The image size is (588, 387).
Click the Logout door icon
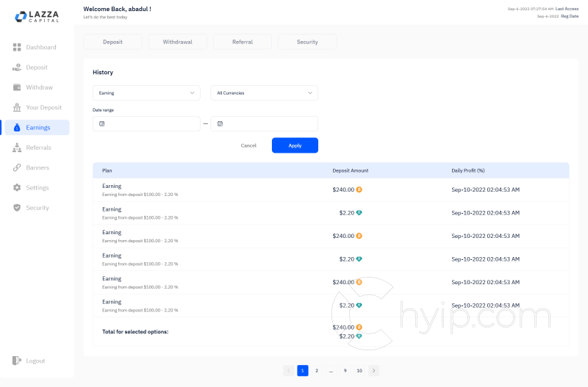tap(17, 361)
